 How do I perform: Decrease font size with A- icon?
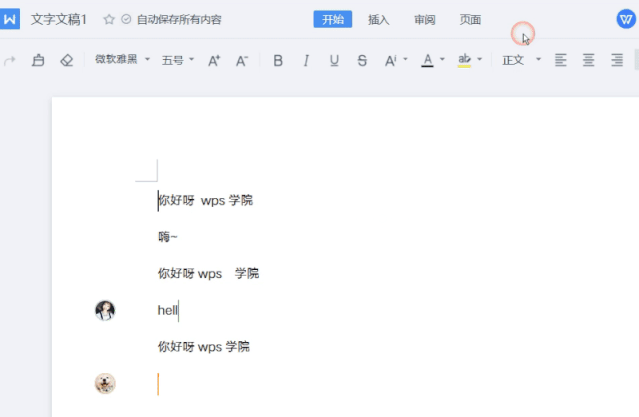point(242,61)
